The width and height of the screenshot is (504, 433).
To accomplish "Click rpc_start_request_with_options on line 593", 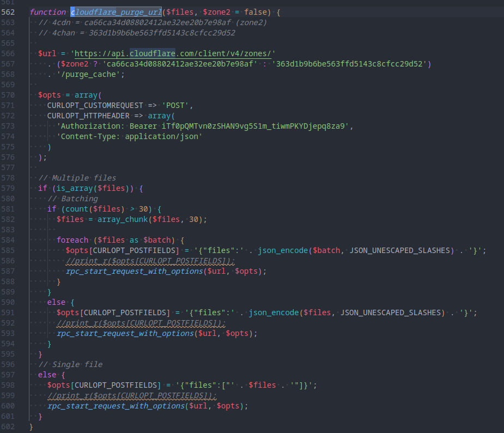I will pyautogui.click(x=125, y=333).
